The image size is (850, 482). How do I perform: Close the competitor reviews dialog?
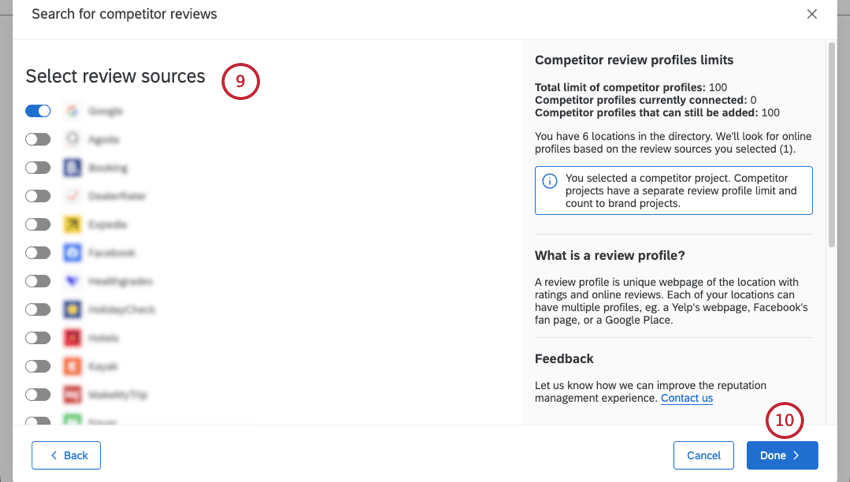pyautogui.click(x=812, y=14)
